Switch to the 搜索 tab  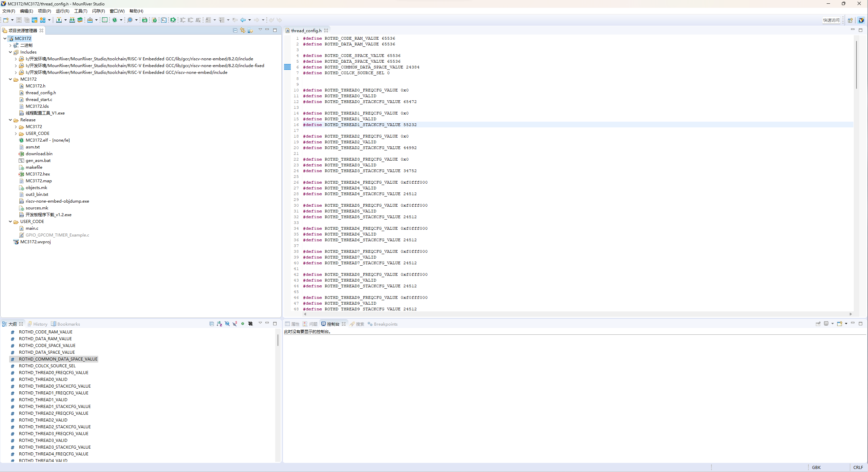[357, 324]
